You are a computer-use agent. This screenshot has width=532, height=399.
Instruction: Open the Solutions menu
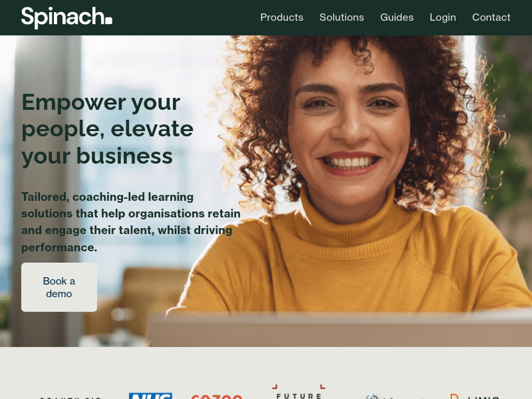(x=342, y=17)
